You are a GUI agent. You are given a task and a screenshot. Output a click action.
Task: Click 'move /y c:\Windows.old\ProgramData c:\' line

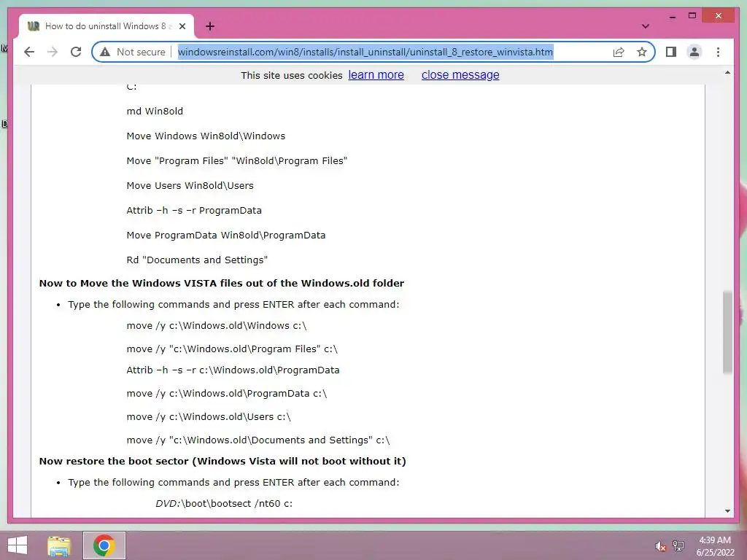226,393
